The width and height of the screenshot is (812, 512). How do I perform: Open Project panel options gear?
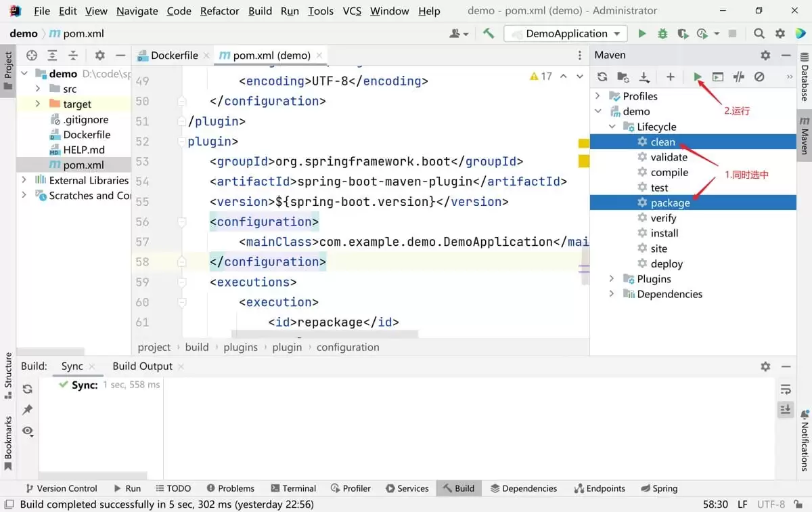coord(99,56)
